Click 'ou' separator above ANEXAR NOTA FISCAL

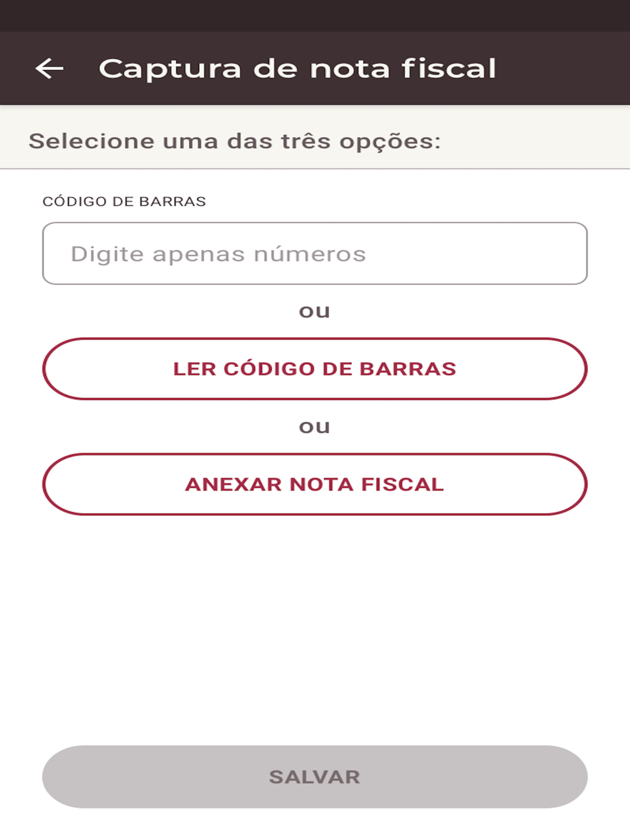tap(314, 427)
